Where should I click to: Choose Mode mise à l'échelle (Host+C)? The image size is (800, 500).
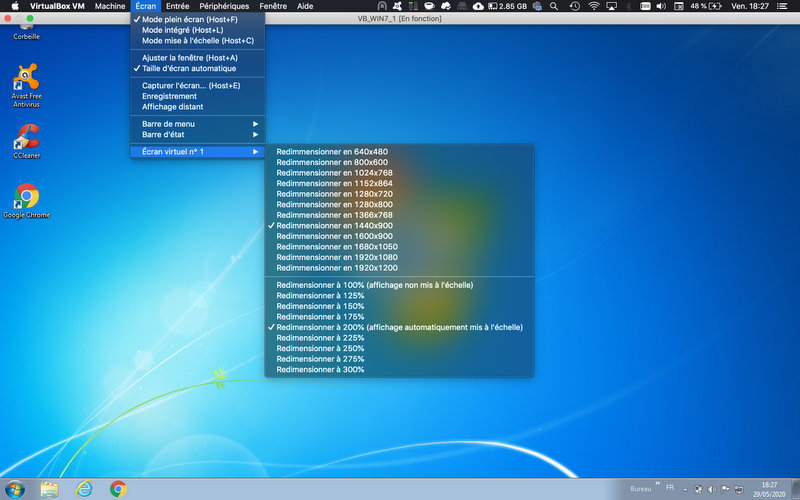tap(197, 40)
